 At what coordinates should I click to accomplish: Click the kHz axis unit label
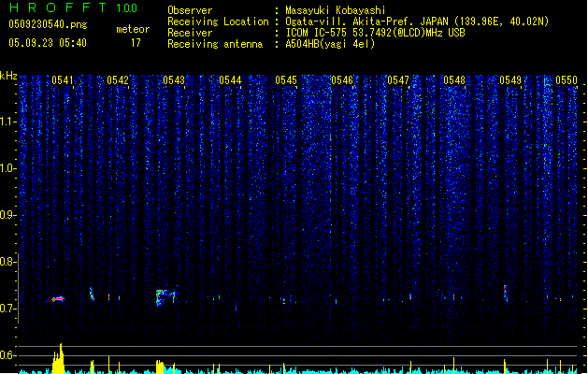point(8,76)
